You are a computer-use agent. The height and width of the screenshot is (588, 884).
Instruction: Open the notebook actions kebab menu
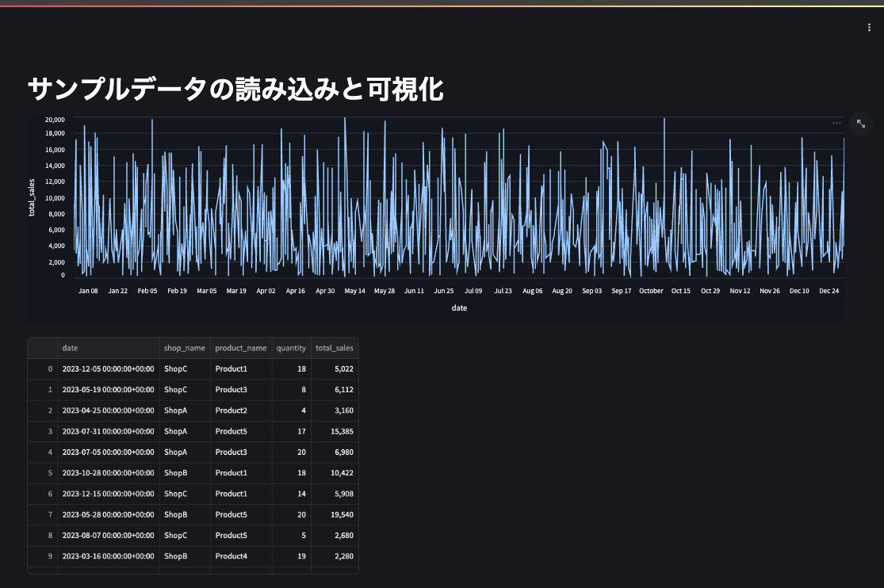pos(870,25)
